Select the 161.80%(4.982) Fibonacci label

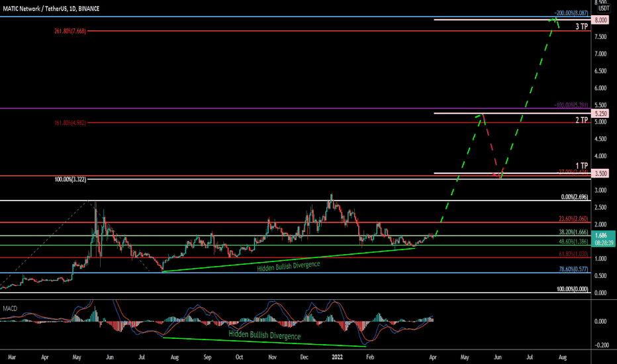pos(70,123)
